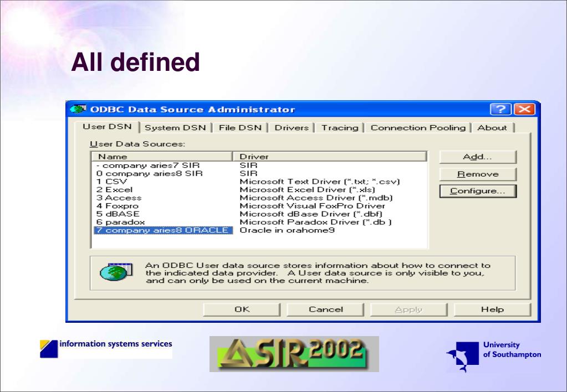Click 'Microsoft Access Driver (*.mdb)' cell
567x392 pixels.
(x=316, y=198)
